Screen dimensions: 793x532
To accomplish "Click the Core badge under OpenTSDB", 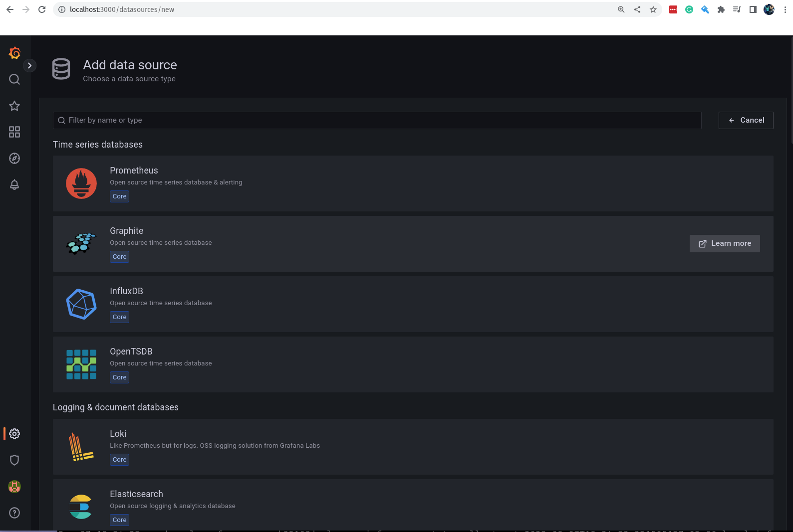I will (119, 377).
